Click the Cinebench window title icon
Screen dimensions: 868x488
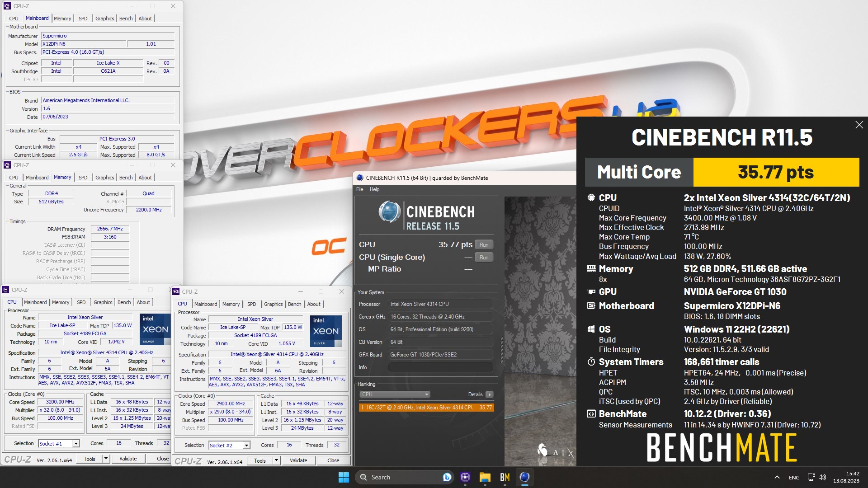360,178
